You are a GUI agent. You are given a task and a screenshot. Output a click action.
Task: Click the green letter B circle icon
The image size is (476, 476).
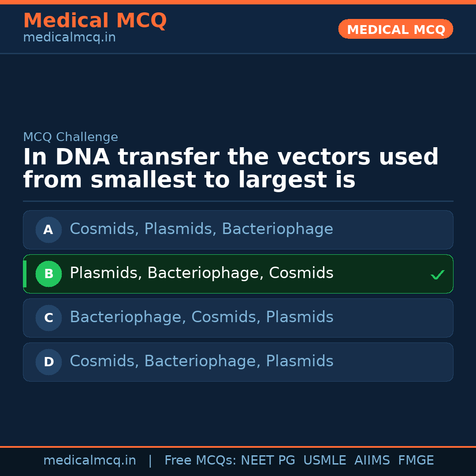48,274
